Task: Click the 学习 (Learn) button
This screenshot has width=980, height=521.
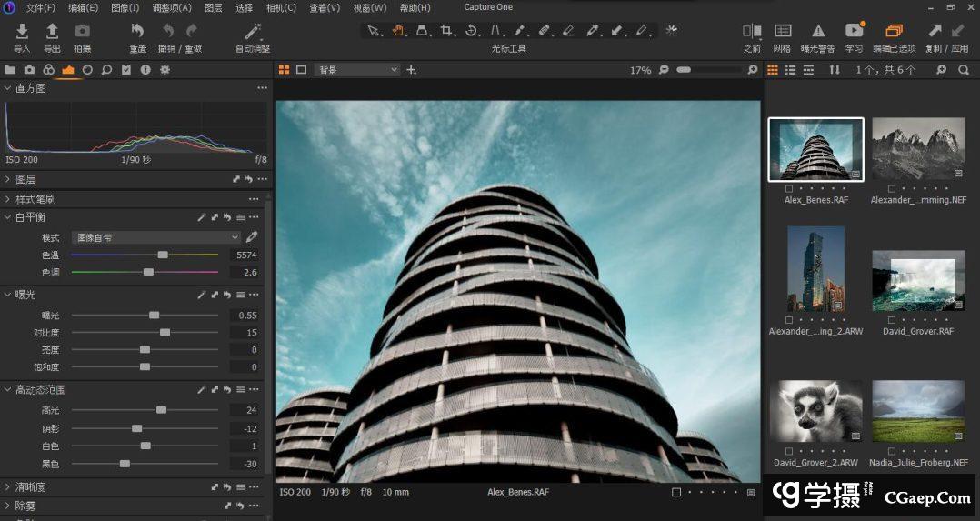Action: (x=854, y=33)
